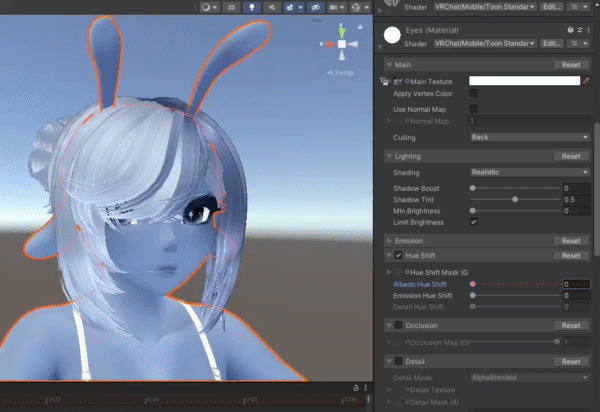Open the Shading dropdown set to Realistic
This screenshot has width=600, height=412.
pyautogui.click(x=529, y=172)
